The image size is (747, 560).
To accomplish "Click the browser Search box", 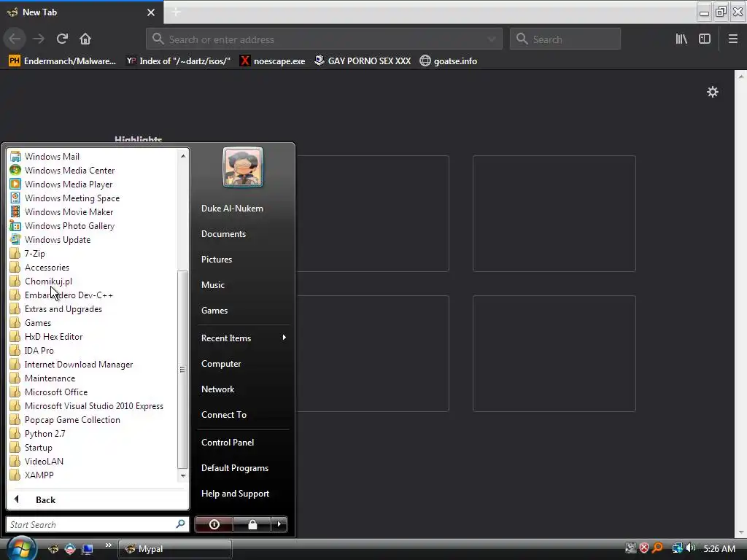I will (x=565, y=39).
